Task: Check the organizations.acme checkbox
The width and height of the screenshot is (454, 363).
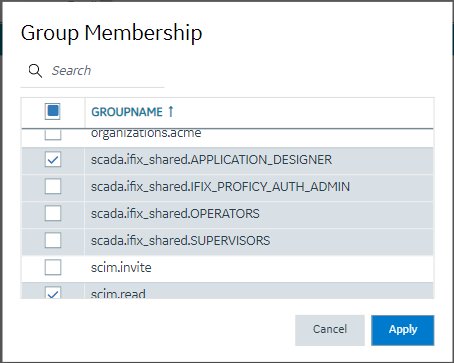Action: [x=53, y=134]
